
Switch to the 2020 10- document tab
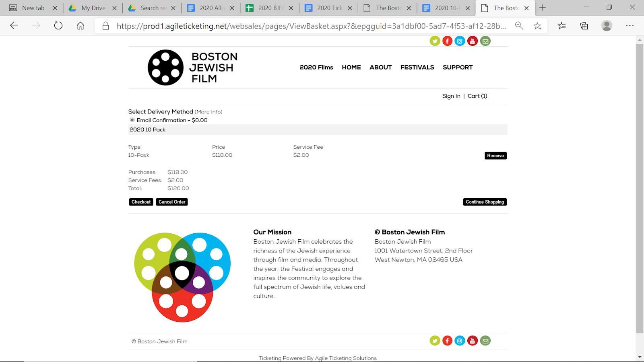[x=447, y=8]
